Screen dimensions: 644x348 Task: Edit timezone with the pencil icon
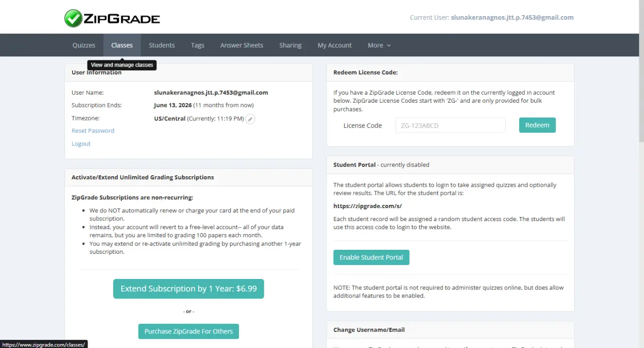(x=250, y=119)
